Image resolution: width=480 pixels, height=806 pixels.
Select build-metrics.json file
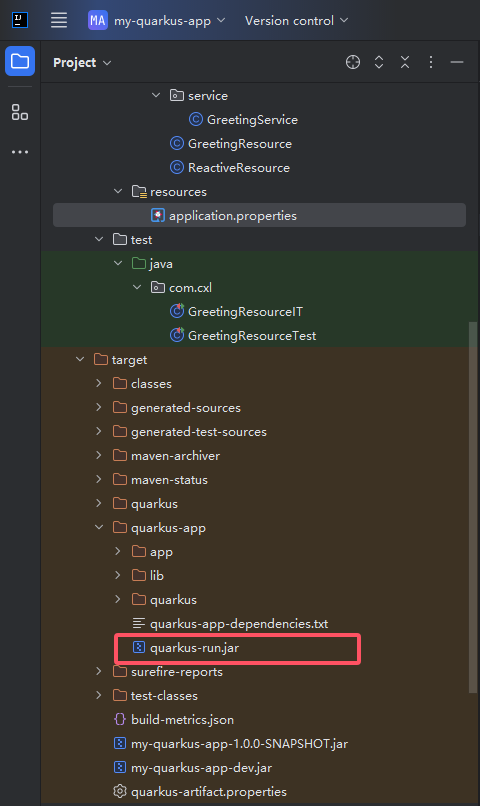click(x=182, y=720)
